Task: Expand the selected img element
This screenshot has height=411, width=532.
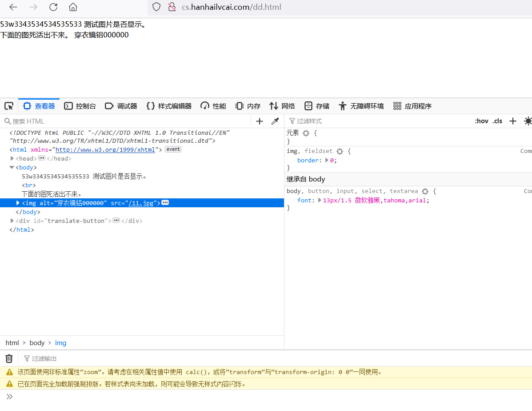Action: [18, 203]
